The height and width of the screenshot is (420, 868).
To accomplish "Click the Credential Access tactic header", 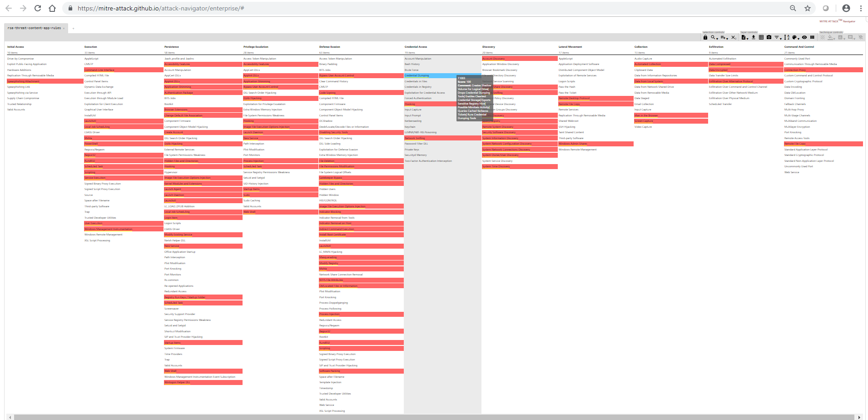I will 416,47.
